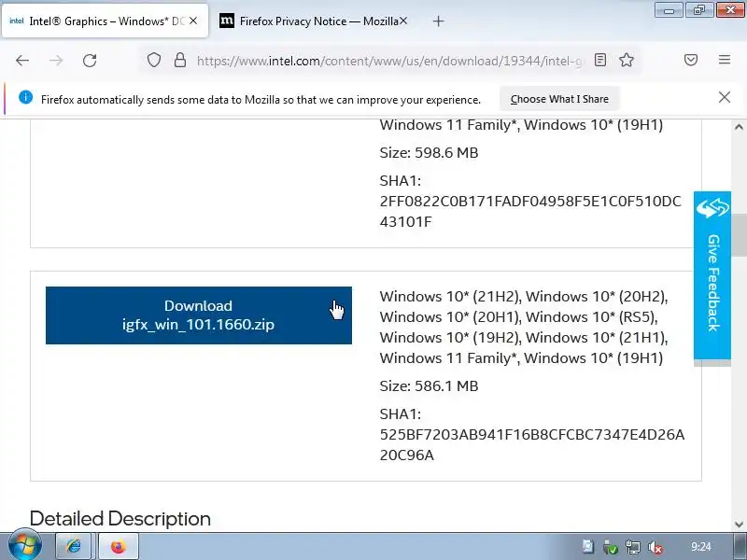Close the Intel Graphics tab
The height and width of the screenshot is (560, 747).
pos(193,21)
